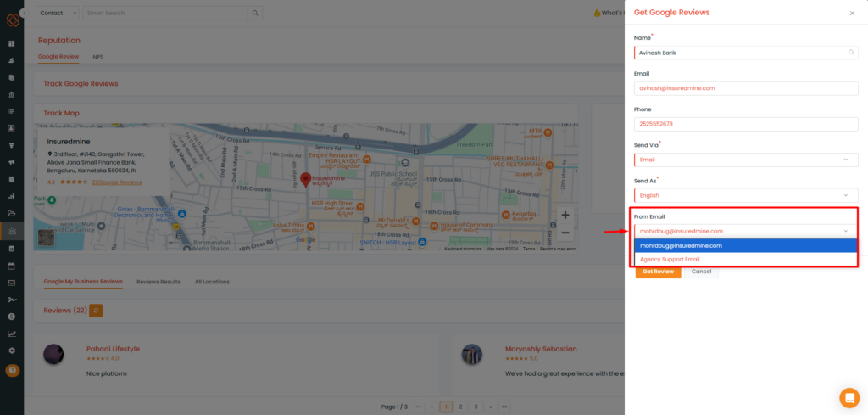Click reviews page 1 button

(x=446, y=407)
